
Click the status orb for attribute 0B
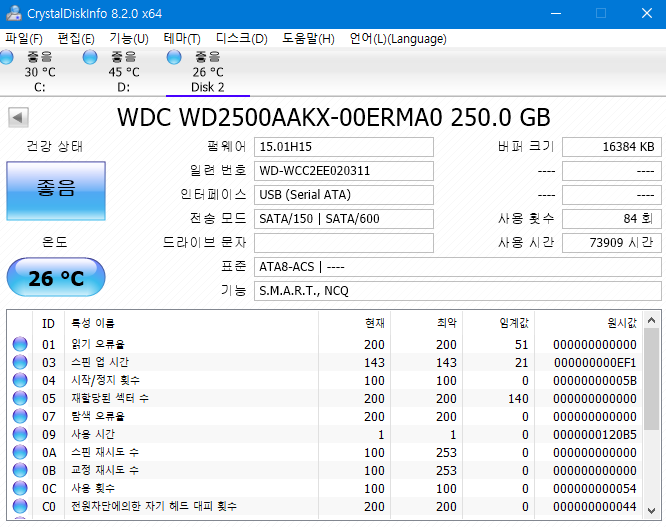click(x=20, y=470)
